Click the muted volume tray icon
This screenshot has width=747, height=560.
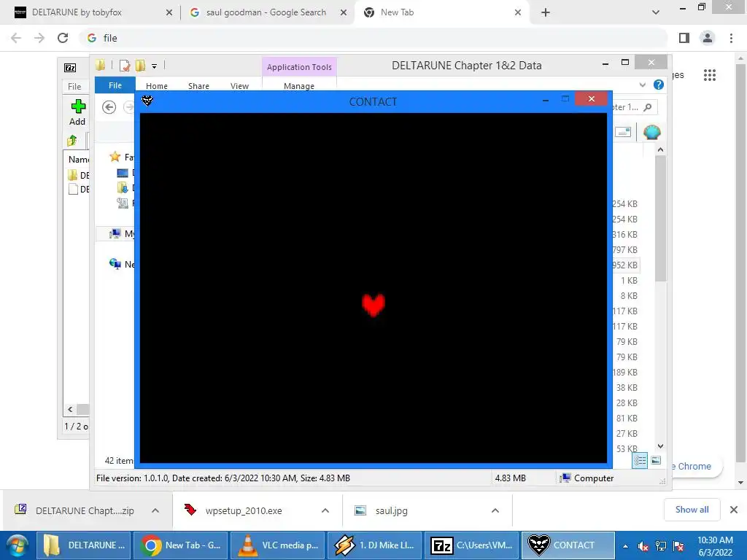643,546
